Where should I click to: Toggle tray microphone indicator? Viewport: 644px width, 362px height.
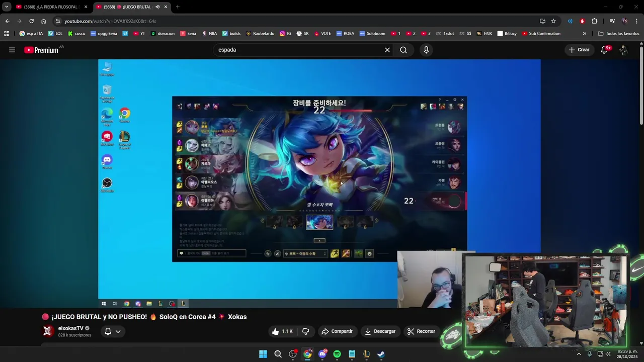click(590, 354)
